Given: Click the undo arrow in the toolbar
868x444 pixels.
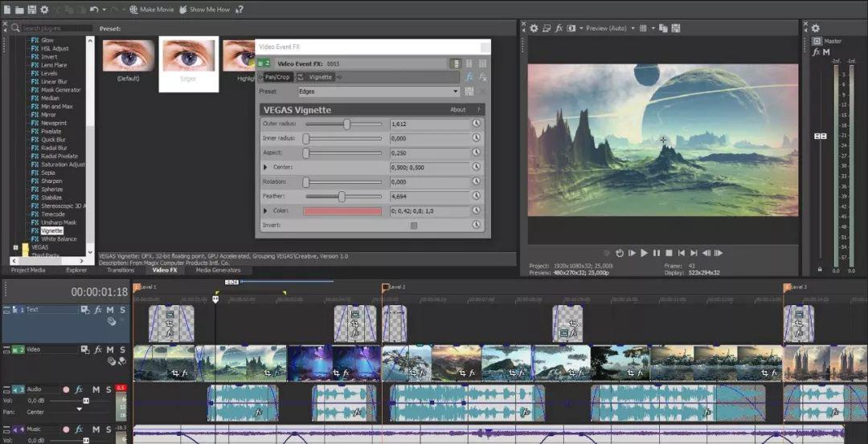Looking at the screenshot, I should coord(94,10).
